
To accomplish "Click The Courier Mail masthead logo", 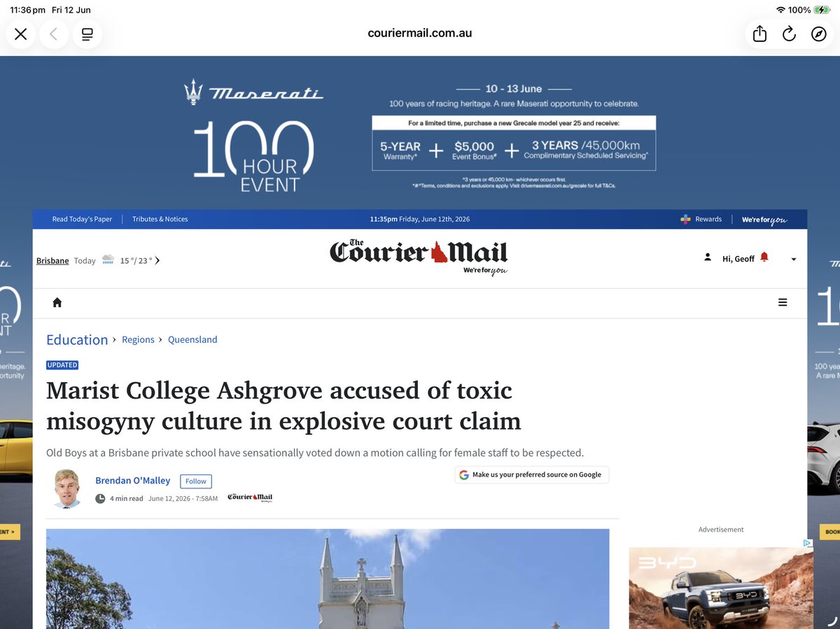I will pos(419,257).
